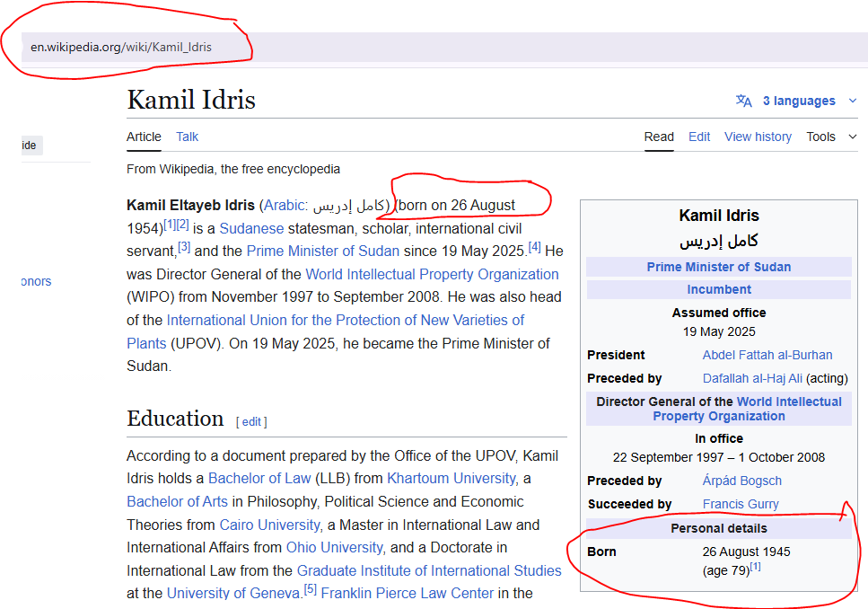The image size is (868, 609).
Task: Click the partially visible Honors sidebar link
Action: pyautogui.click(x=36, y=281)
